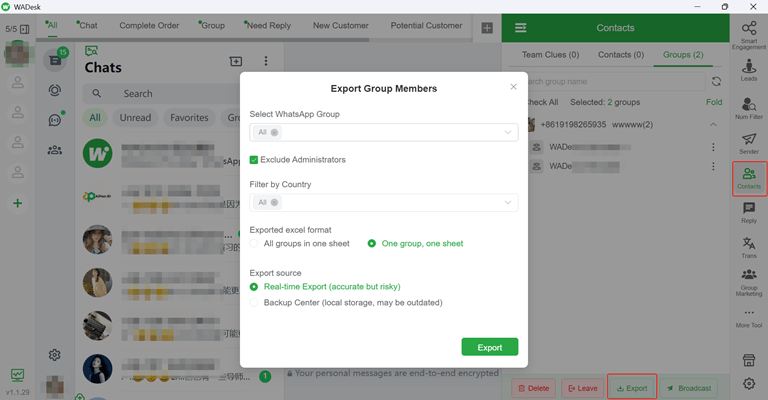Viewport: 768px width, 400px height.
Task: Switch to the Group tab
Action: pos(212,25)
